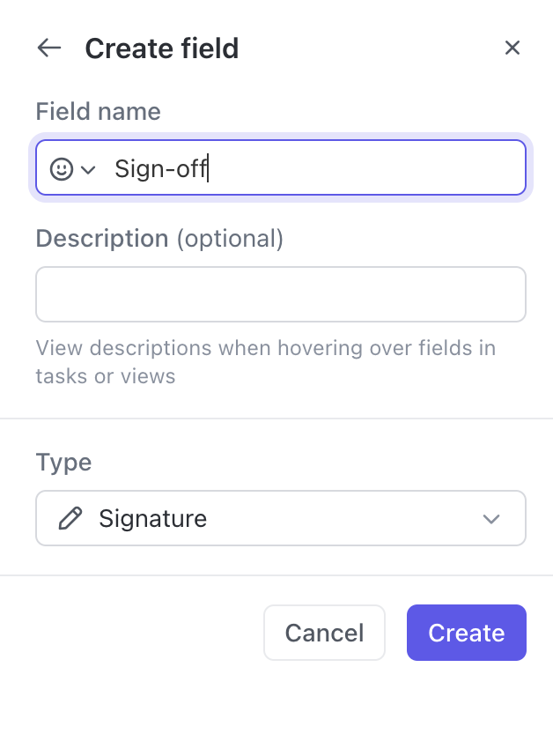The image size is (553, 756).
Task: Click the "Field name" label
Action: tap(98, 112)
